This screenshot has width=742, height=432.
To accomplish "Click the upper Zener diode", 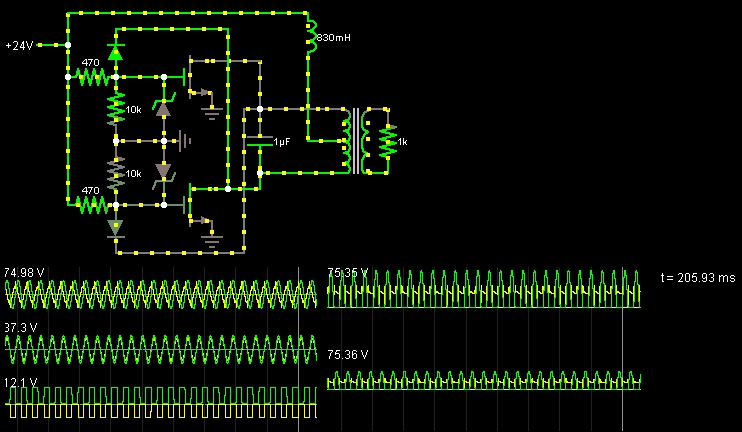I will (x=163, y=108).
